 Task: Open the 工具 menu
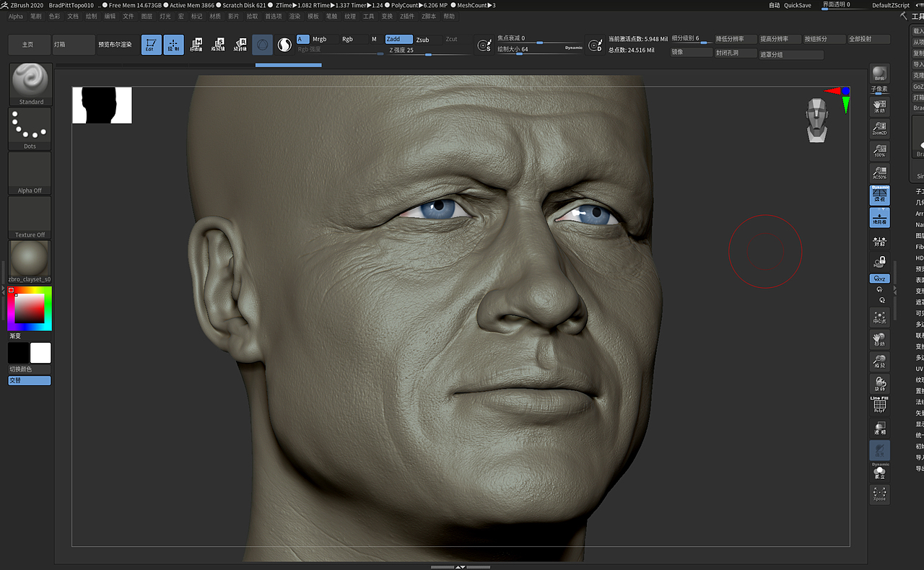pos(368,16)
